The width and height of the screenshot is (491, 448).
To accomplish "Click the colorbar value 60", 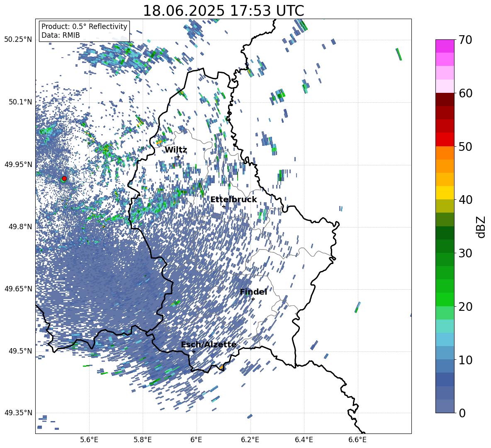I will click(x=466, y=93).
